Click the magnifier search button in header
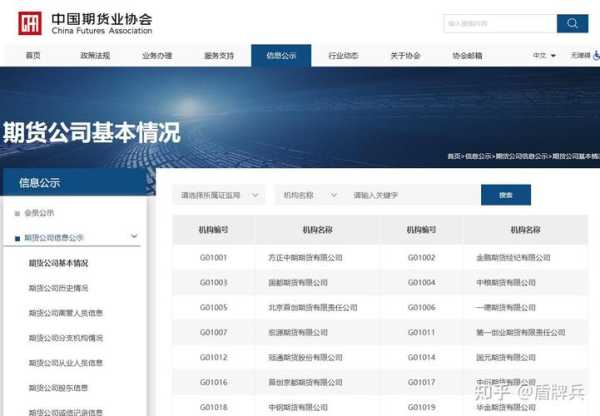The width and height of the screenshot is (600, 416). (x=572, y=23)
